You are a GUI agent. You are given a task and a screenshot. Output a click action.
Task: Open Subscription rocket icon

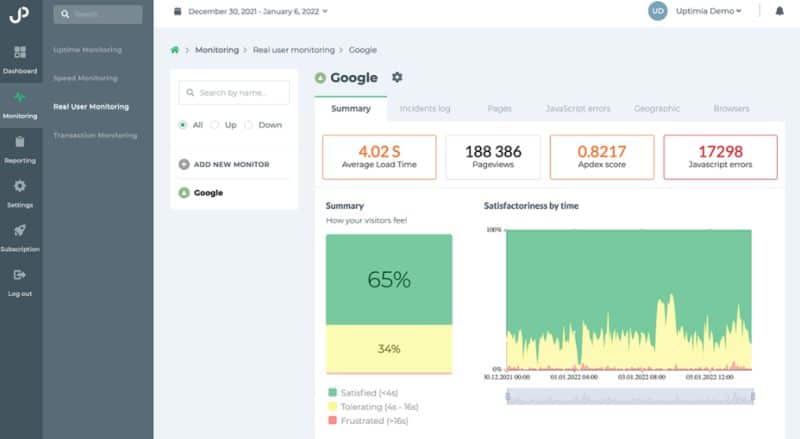20,230
